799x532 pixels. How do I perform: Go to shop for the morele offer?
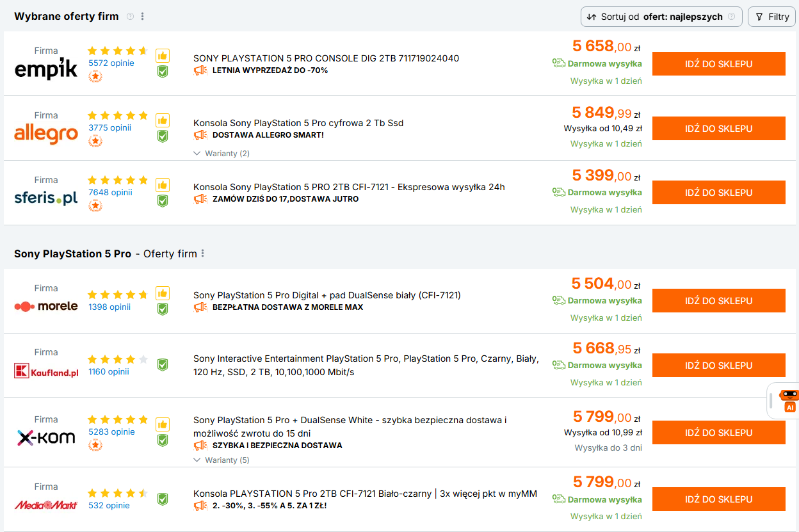(x=718, y=301)
